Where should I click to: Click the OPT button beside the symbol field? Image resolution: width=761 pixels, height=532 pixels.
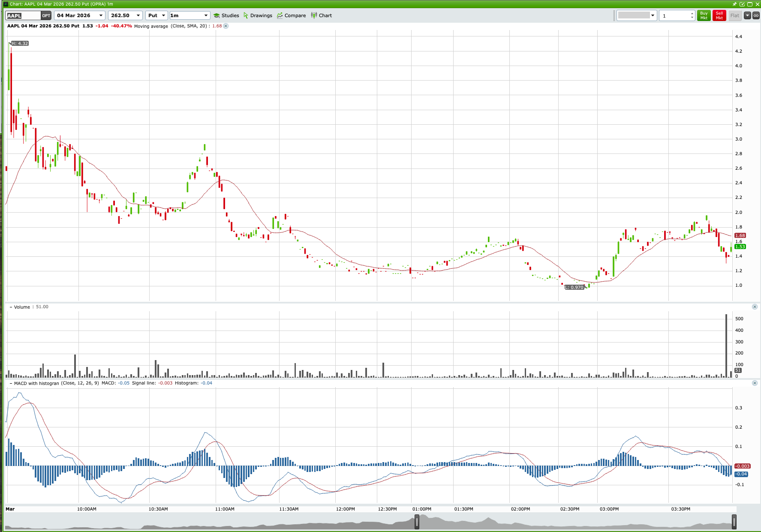[46, 15]
